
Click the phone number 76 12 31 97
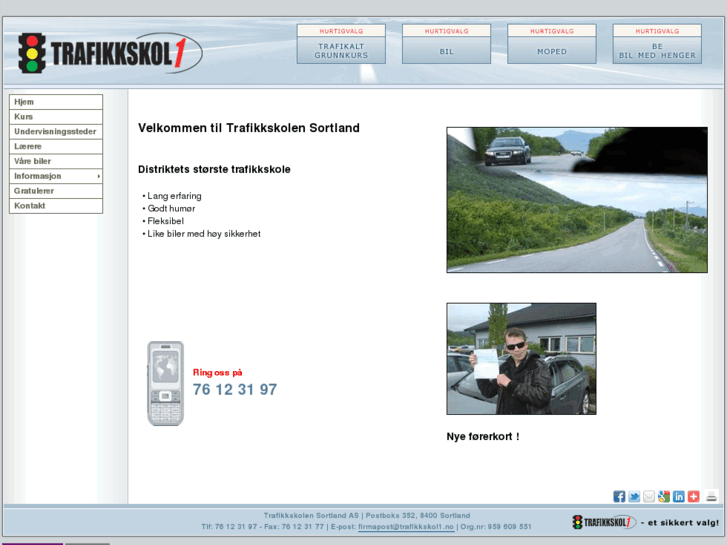[235, 390]
